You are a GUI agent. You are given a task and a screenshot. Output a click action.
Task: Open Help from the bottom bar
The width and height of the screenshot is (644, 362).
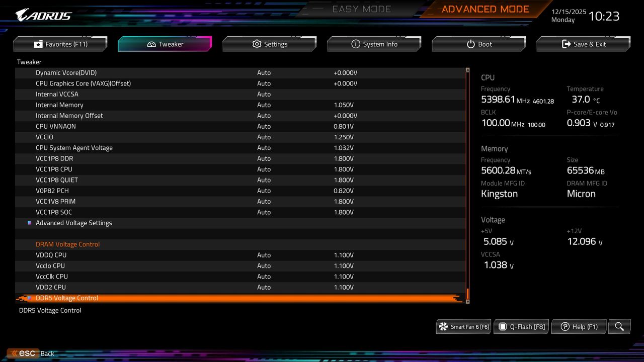click(579, 326)
